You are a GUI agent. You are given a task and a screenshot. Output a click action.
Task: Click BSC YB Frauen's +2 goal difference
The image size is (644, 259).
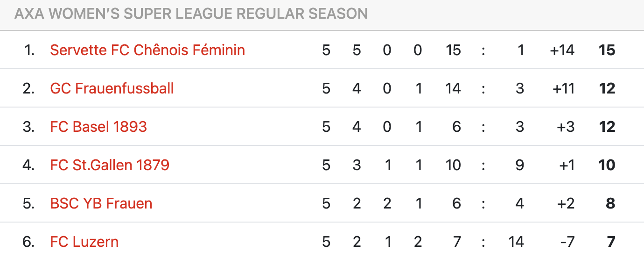pyautogui.click(x=565, y=203)
